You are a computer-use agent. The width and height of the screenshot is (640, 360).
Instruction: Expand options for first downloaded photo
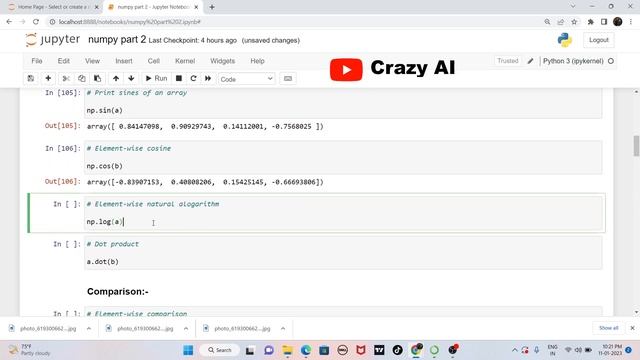pyautogui.click(x=89, y=328)
